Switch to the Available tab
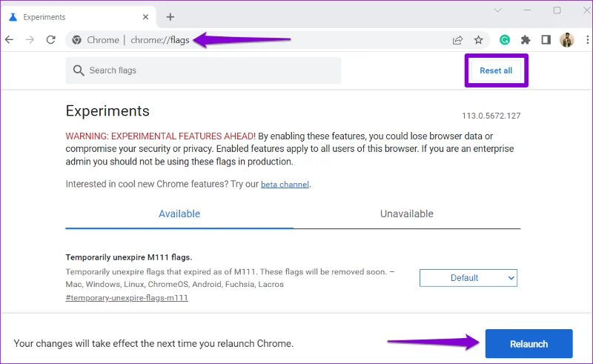593x364 pixels. 179,214
